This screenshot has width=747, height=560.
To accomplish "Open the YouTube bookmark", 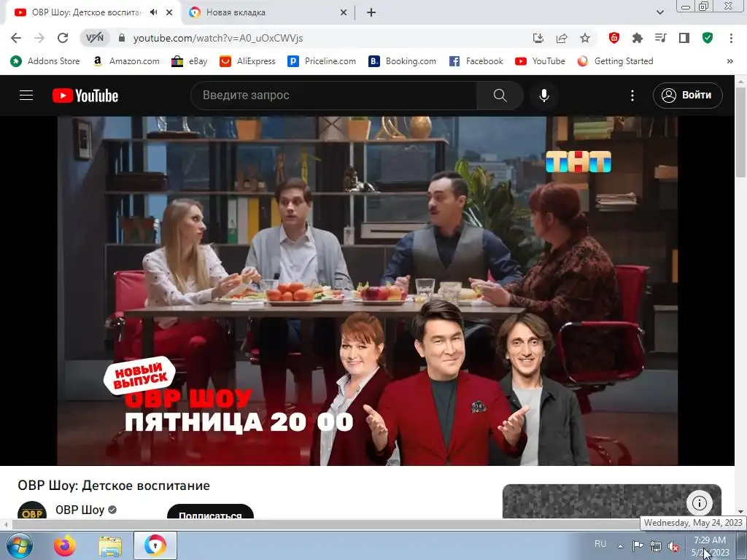I will click(x=541, y=61).
